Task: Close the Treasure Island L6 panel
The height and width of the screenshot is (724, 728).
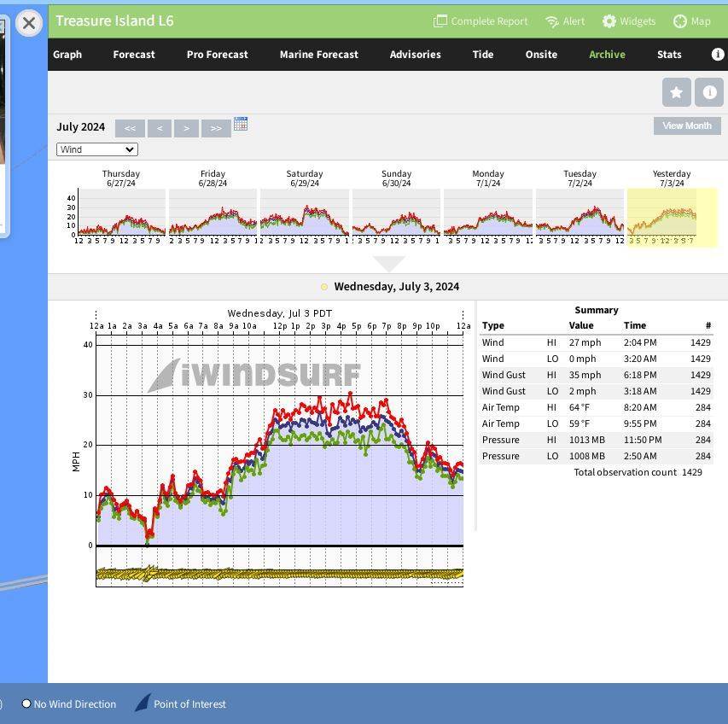Action: click(28, 23)
